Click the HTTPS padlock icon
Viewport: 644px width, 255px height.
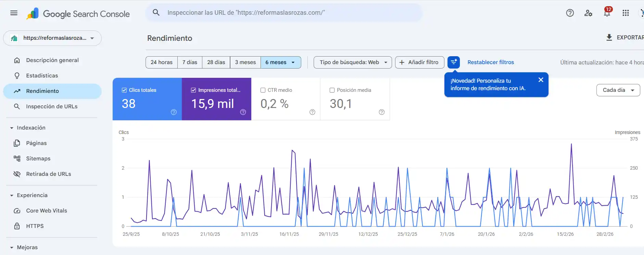pos(17,226)
